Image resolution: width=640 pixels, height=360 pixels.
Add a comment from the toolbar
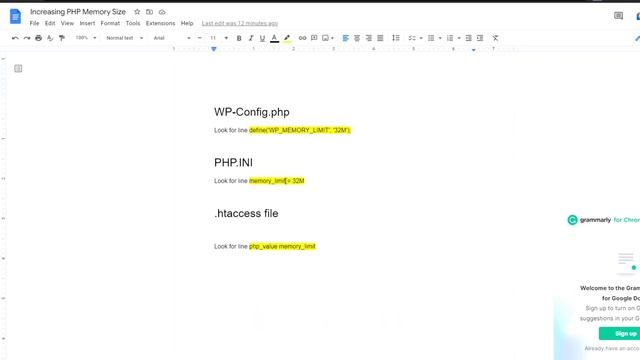click(x=314, y=38)
